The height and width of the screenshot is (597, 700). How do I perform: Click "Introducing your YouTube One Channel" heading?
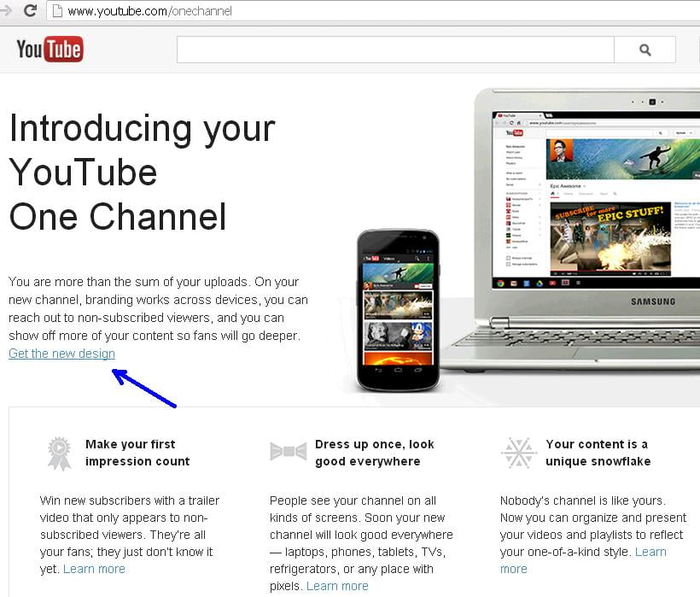(x=142, y=173)
